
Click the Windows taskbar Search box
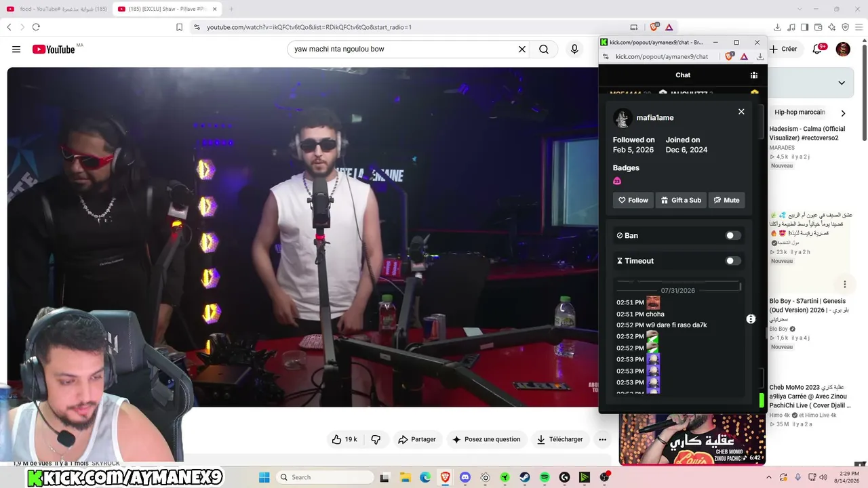pyautogui.click(x=324, y=477)
